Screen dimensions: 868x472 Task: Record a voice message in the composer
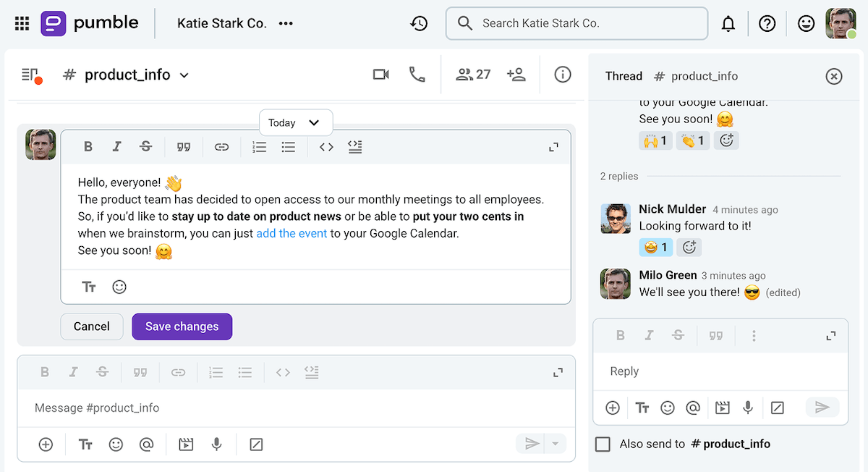216,444
